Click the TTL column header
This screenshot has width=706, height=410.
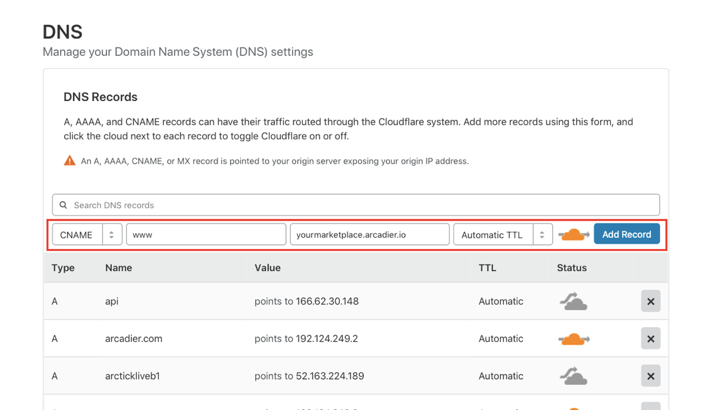coord(487,268)
